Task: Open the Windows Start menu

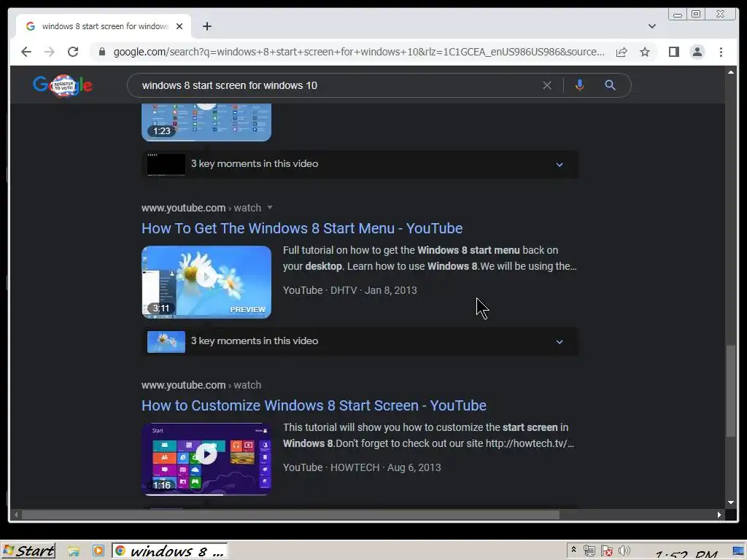Action: tap(28, 551)
